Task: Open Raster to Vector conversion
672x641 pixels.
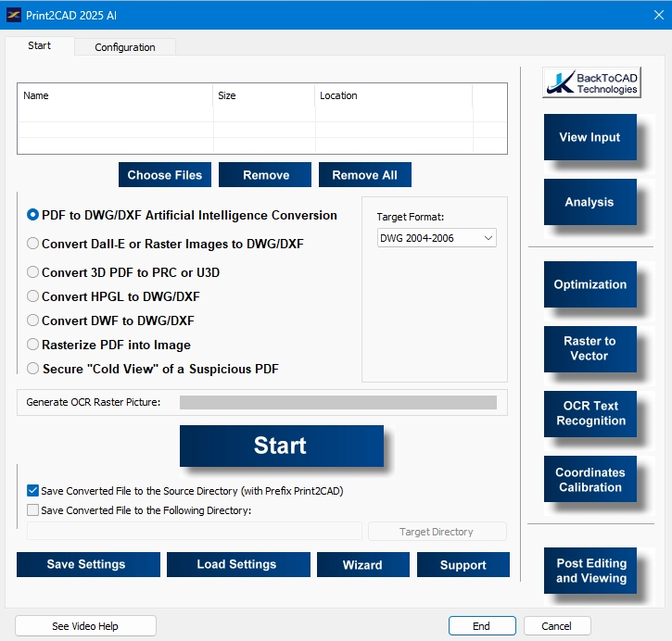Action: pos(590,348)
